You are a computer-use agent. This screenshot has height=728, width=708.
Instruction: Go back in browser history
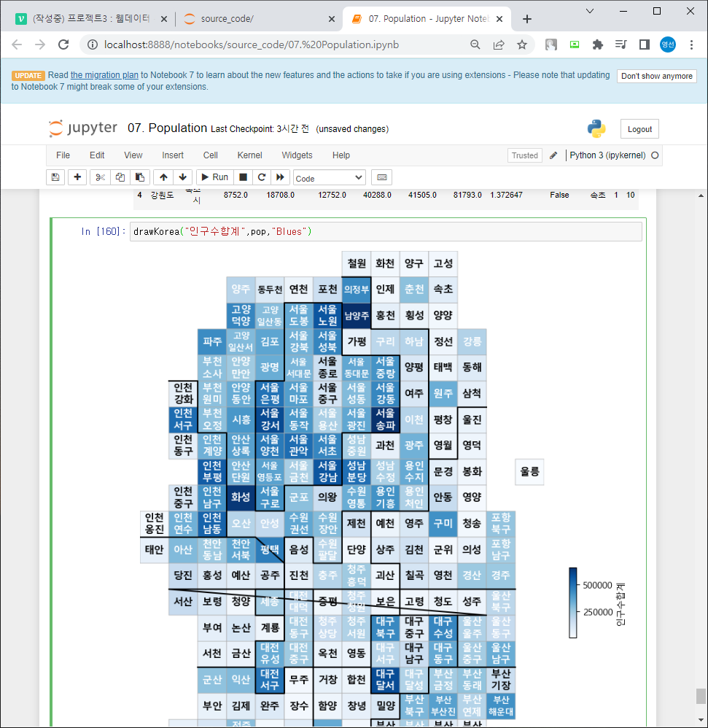point(17,44)
